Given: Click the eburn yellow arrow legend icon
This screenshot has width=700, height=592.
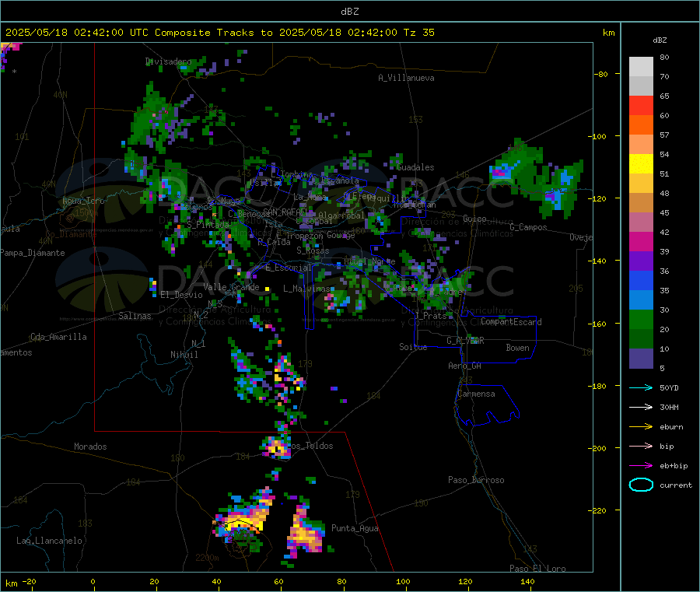Looking at the screenshot, I should (641, 427).
